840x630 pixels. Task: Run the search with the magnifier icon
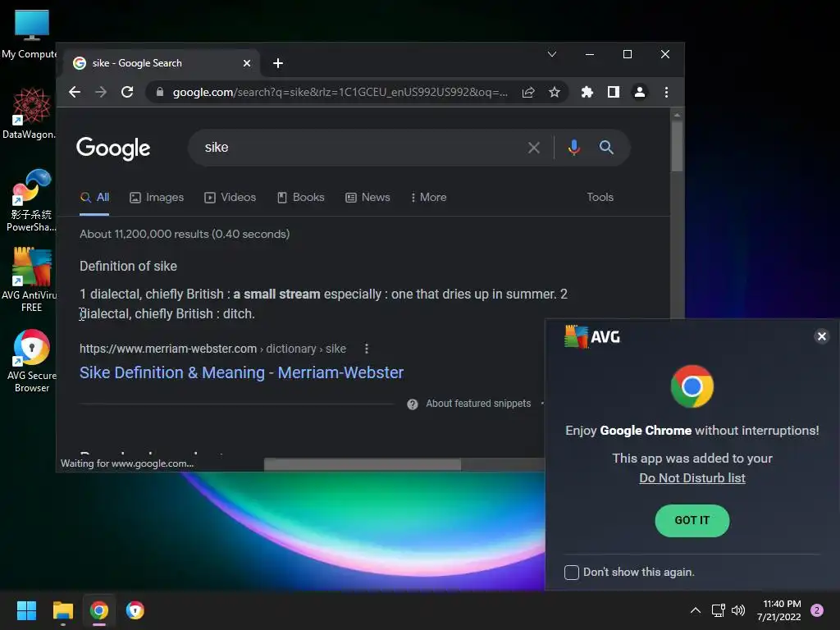click(606, 148)
